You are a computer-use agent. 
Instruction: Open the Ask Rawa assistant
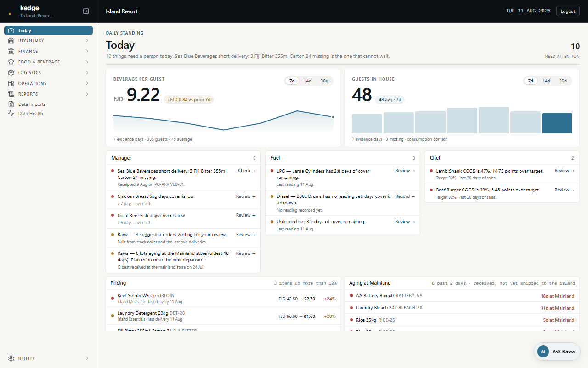click(x=557, y=351)
